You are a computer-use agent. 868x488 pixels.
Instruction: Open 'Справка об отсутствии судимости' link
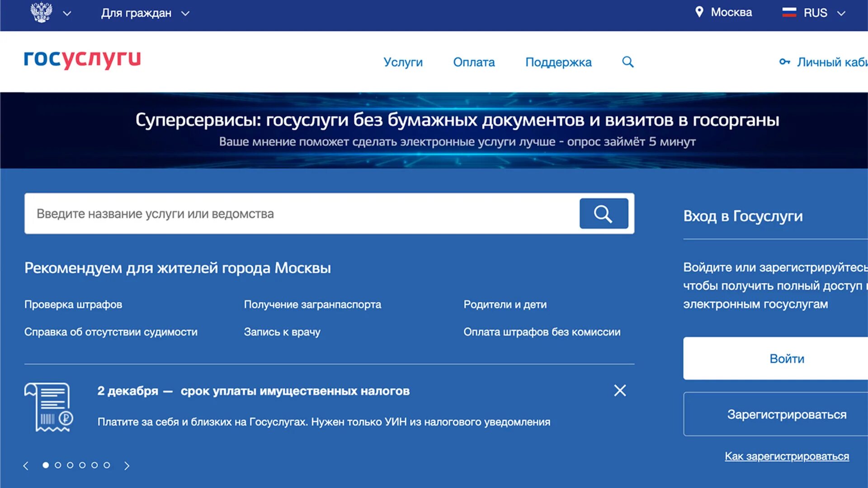(x=111, y=332)
